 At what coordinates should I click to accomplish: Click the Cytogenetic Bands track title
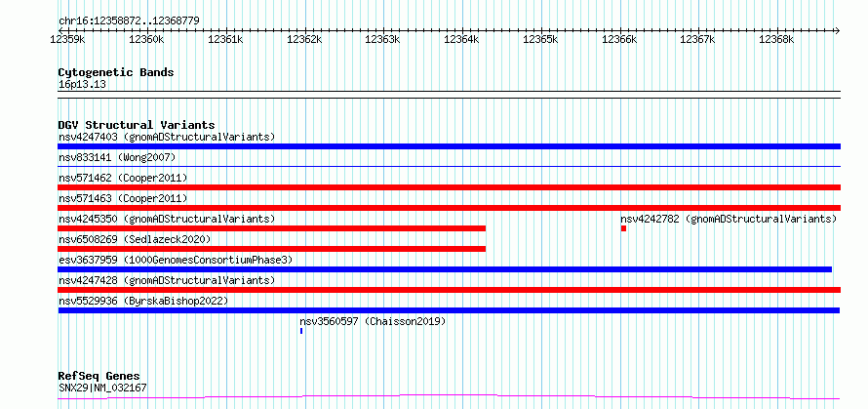pyautogui.click(x=116, y=72)
